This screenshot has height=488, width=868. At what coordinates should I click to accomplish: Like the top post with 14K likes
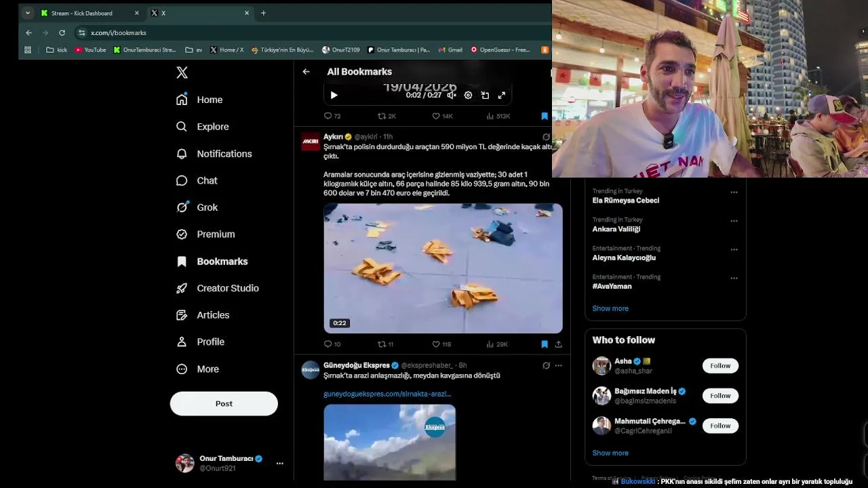(442, 117)
